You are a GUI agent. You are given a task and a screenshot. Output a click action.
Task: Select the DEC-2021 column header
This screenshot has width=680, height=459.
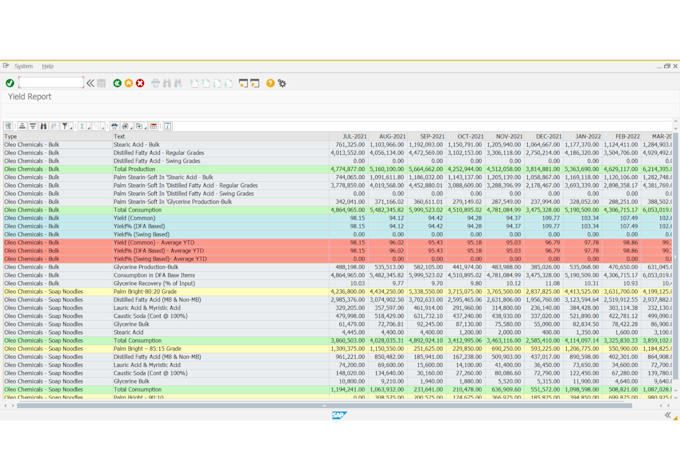pyautogui.click(x=543, y=136)
